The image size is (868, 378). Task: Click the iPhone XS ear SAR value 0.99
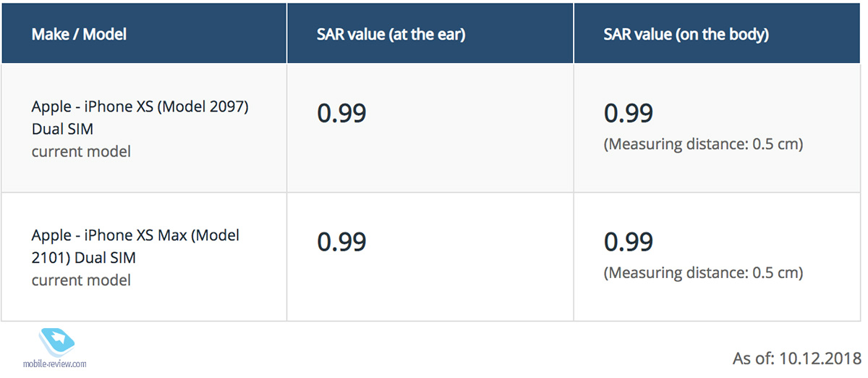(x=341, y=113)
